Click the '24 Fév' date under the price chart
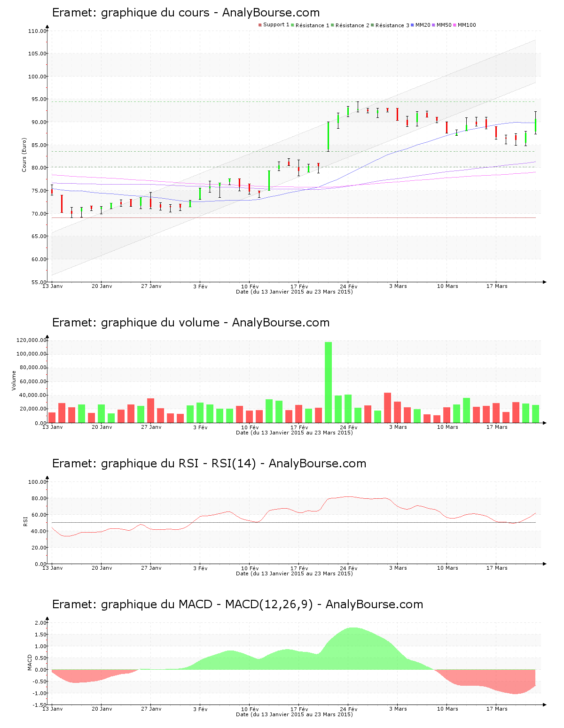This screenshot has width=564, height=728. [349, 286]
